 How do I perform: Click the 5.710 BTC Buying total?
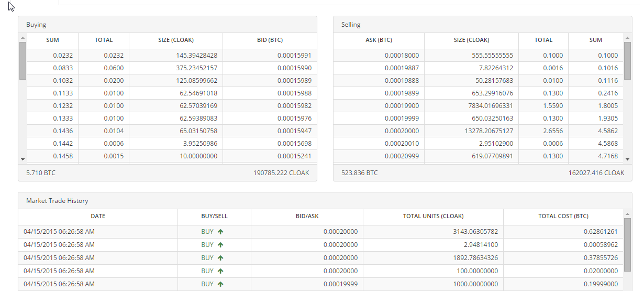click(40, 173)
